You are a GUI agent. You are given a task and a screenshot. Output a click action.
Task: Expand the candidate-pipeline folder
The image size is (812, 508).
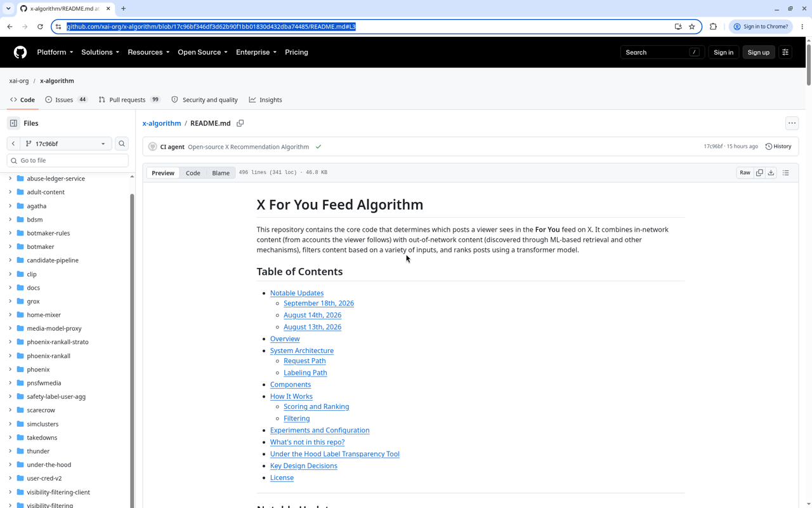coord(10,260)
